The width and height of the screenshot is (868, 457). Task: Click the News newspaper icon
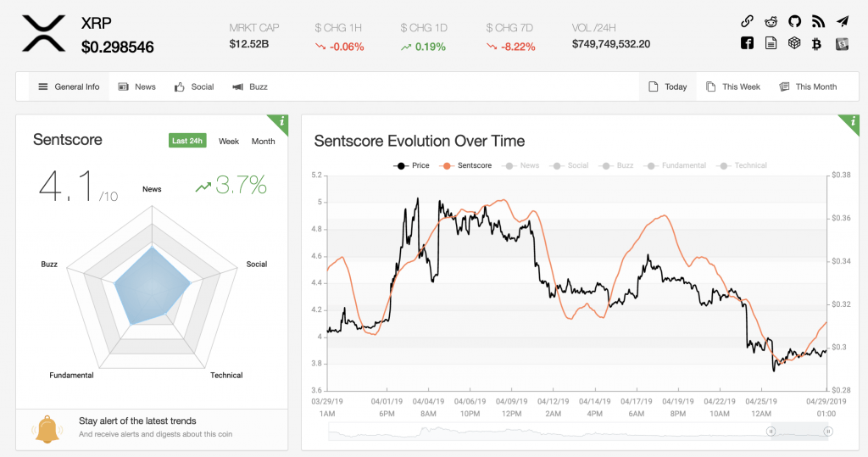[x=124, y=86]
